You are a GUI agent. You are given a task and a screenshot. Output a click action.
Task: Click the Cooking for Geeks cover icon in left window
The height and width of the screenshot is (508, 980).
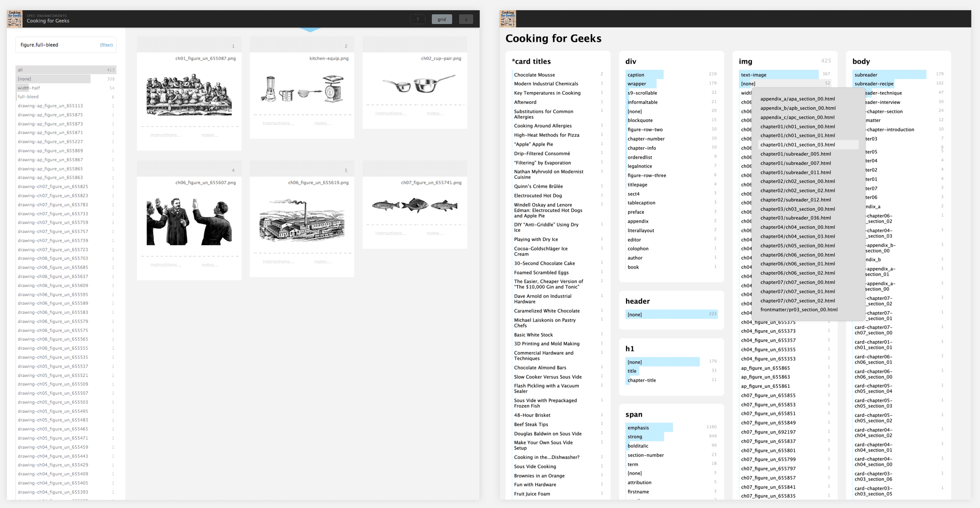click(14, 19)
